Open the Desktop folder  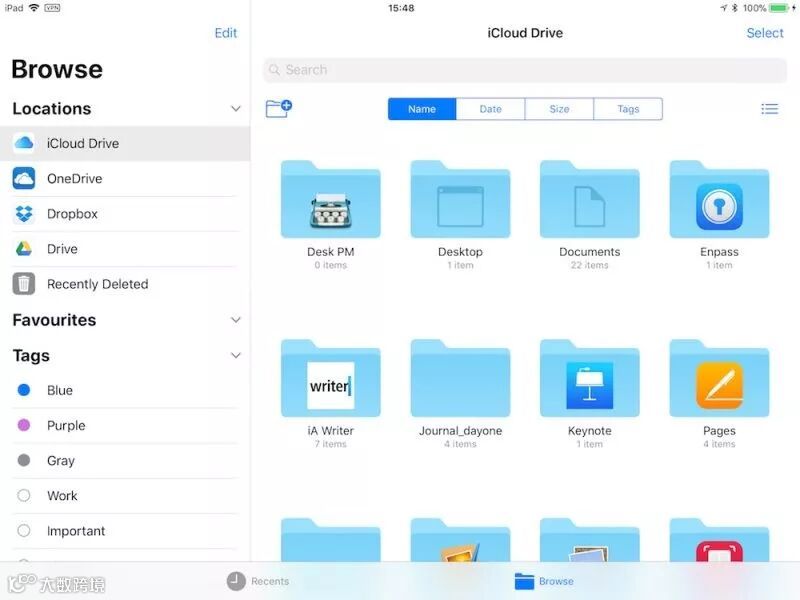tap(460, 199)
